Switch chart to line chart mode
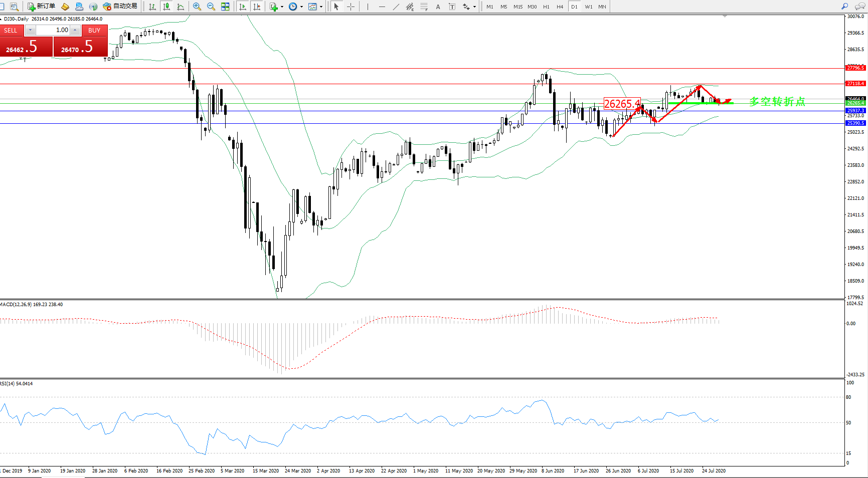868x478 pixels. [181, 7]
